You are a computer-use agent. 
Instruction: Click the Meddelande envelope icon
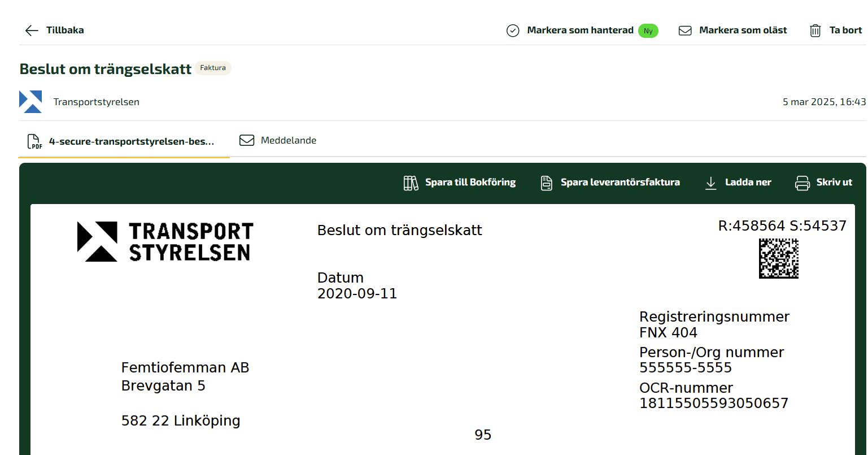coord(247,140)
